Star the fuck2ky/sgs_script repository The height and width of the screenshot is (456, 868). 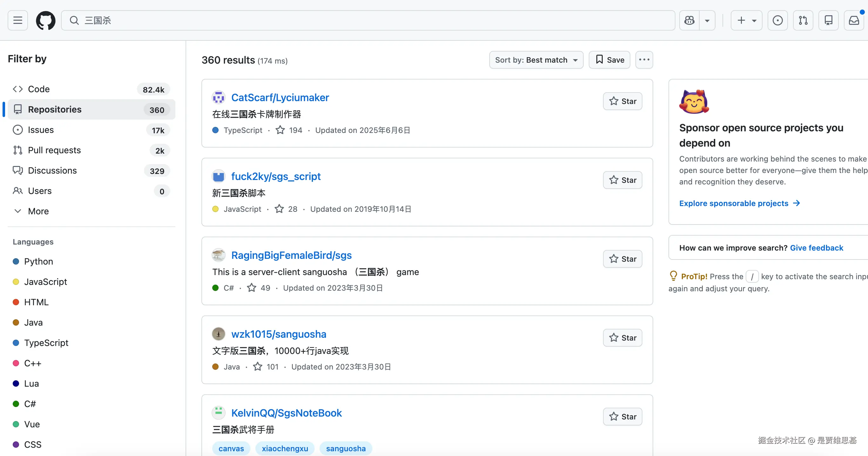pos(622,180)
